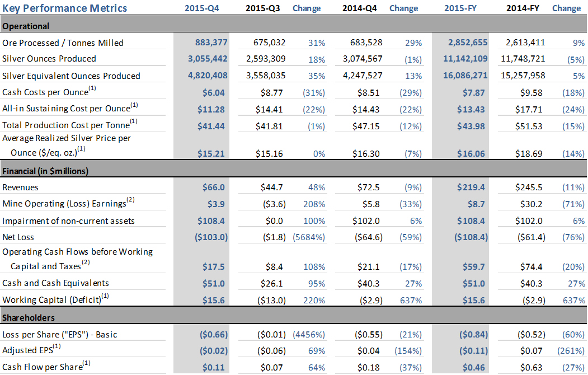Viewport: 588px width, 375px height.
Task: Select the 2015-FY column header
Action: point(460,8)
